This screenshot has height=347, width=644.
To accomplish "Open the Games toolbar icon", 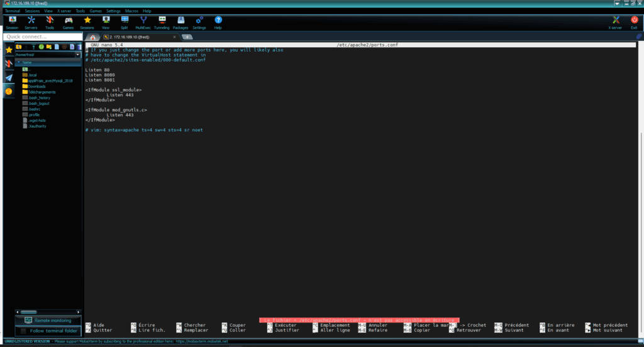I will [x=68, y=23].
